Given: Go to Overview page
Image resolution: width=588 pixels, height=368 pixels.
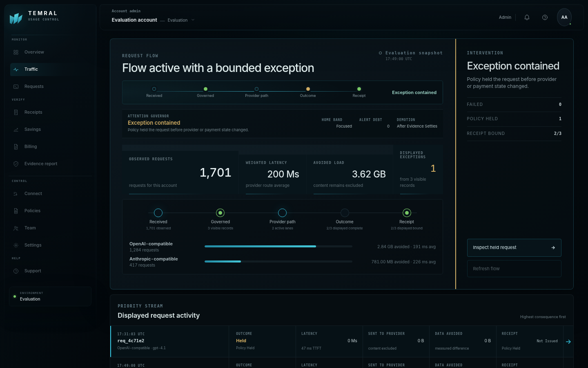Looking at the screenshot, I should (51, 52).
